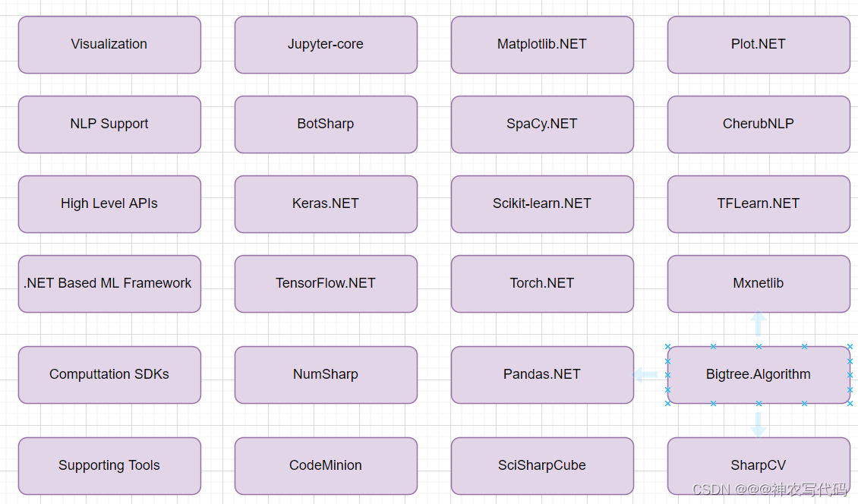Click the CodeMinion shape
Screen dimensions: 858x504
point(326,466)
